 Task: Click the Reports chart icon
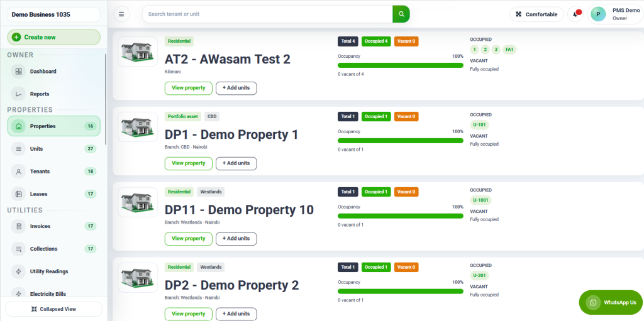coord(18,94)
